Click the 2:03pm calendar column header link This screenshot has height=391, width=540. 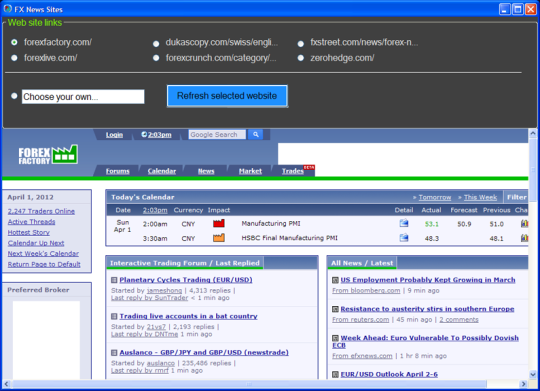pos(155,210)
